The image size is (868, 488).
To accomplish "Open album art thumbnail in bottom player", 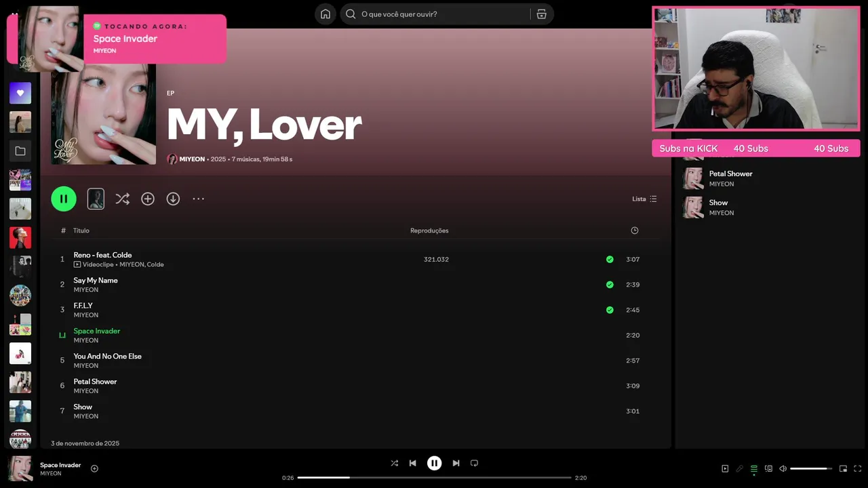I will click(20, 468).
